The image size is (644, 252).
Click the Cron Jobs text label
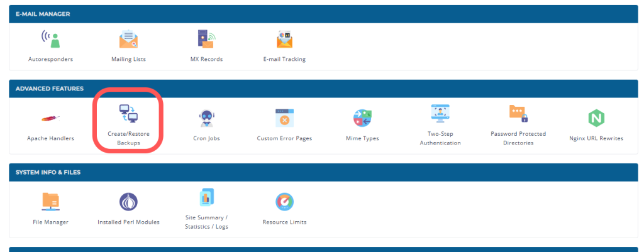[206, 138]
